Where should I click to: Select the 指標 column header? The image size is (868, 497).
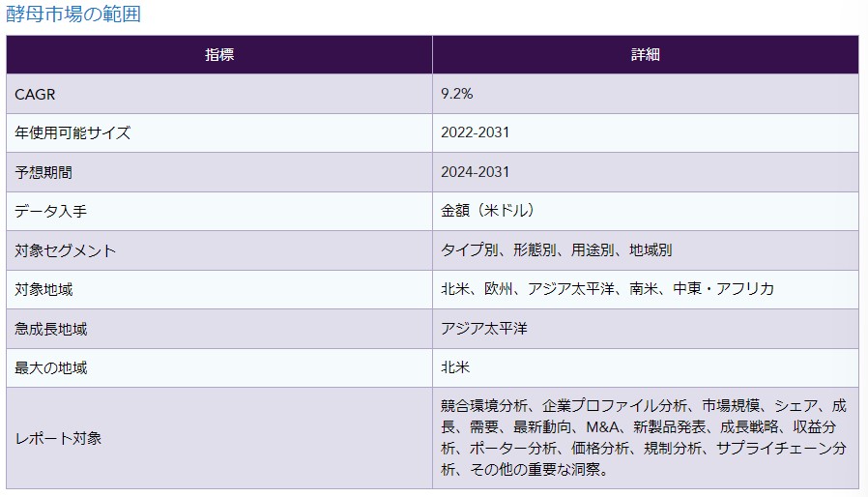click(219, 54)
